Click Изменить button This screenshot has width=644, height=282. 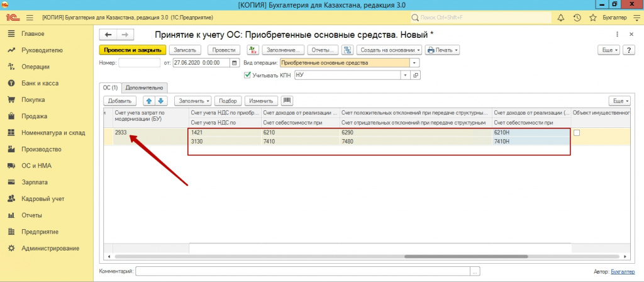(261, 101)
